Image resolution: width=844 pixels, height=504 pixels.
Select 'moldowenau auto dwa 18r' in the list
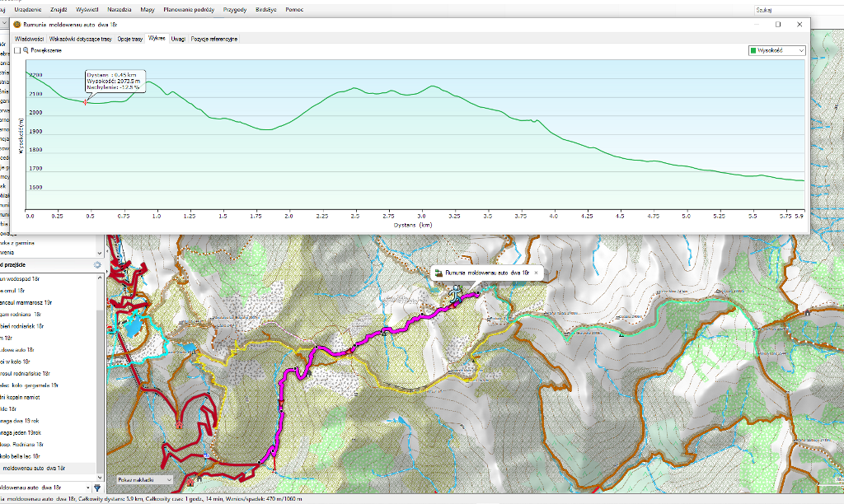(x=51, y=469)
